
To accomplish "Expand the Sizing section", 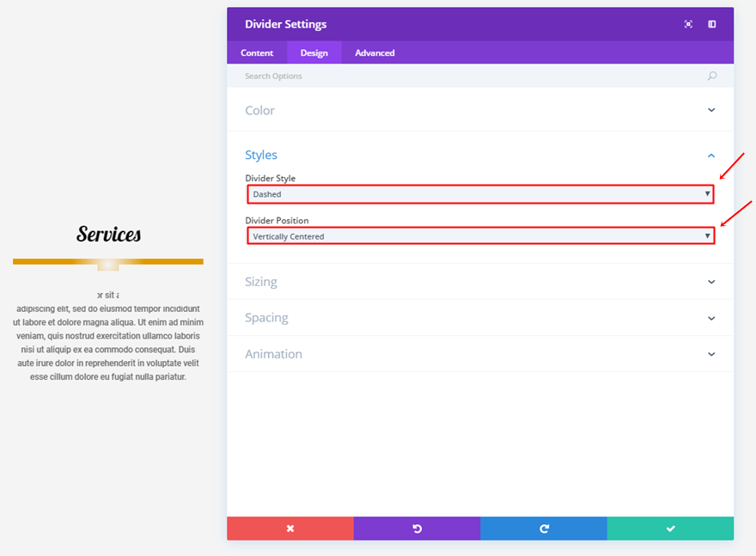I will (x=480, y=282).
